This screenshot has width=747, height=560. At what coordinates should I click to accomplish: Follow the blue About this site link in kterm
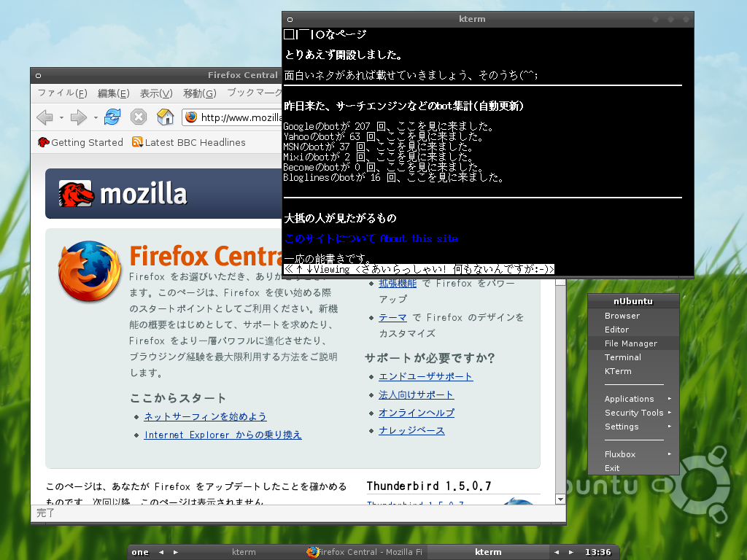(x=371, y=238)
